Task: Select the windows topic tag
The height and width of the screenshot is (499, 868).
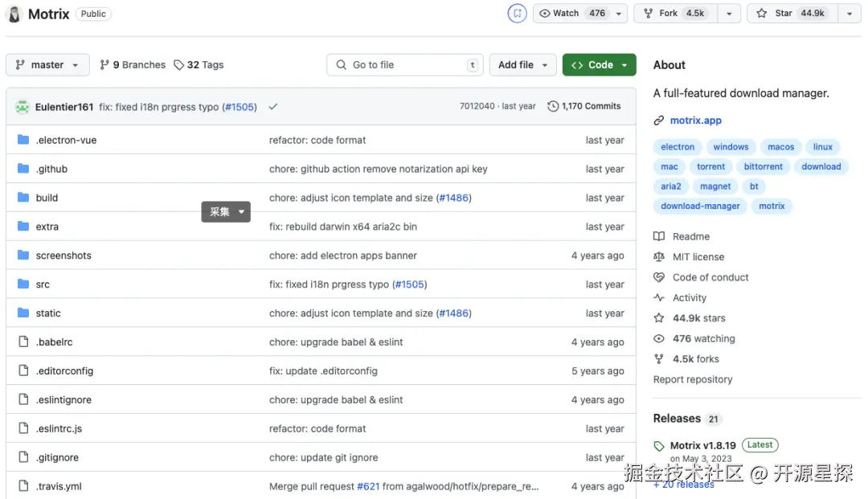Action: point(731,147)
